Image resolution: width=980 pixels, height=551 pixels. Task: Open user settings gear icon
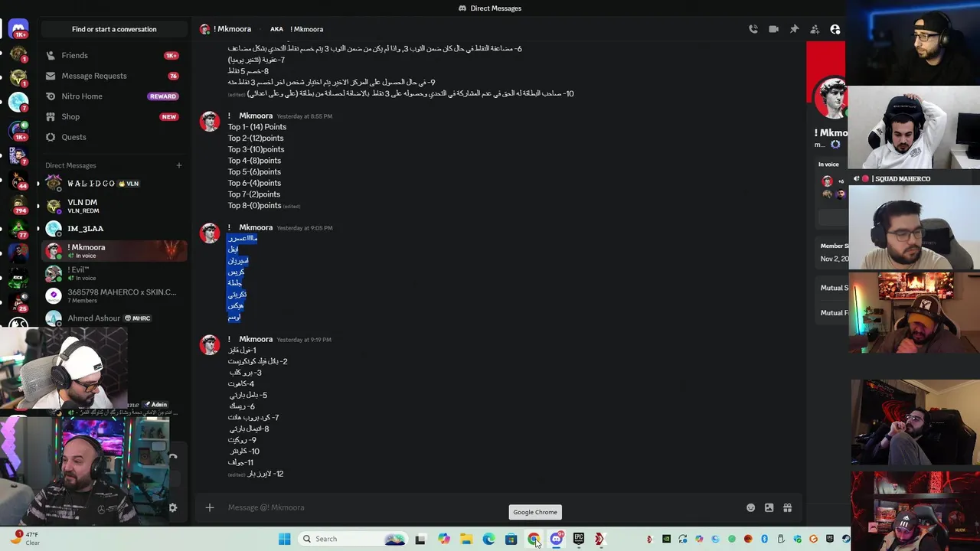tap(173, 507)
